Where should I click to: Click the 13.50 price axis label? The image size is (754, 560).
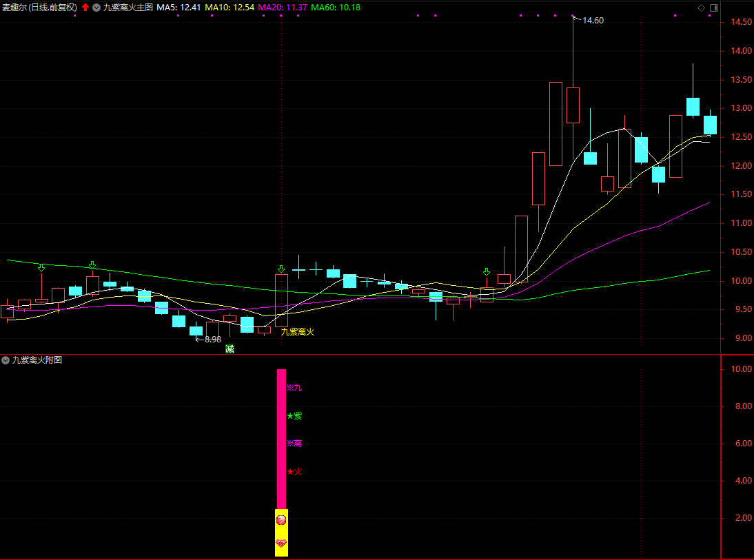pyautogui.click(x=741, y=80)
